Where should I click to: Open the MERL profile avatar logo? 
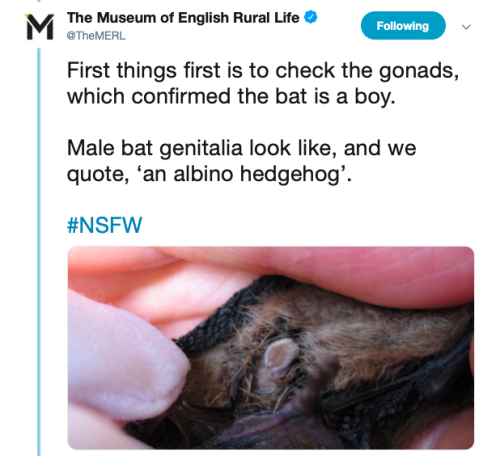pos(40,27)
